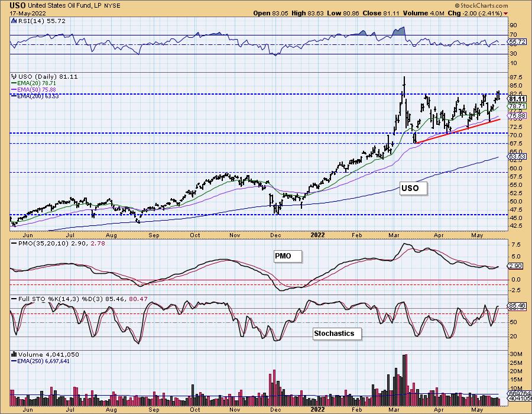The image size is (532, 414).
Task: Click the USO ticker symbol in the header
Action: (x=18, y=5)
